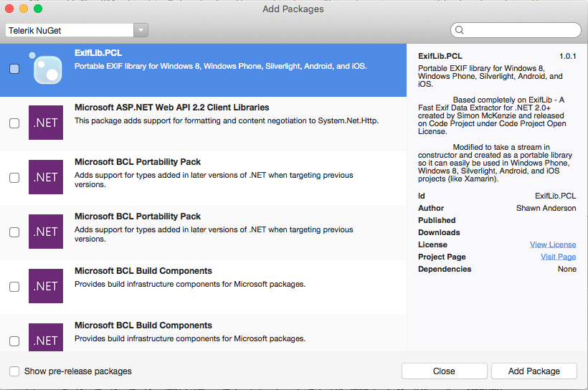Viewport: 588px width, 390px height.
Task: Enable Show pre-release packages
Action: point(14,371)
